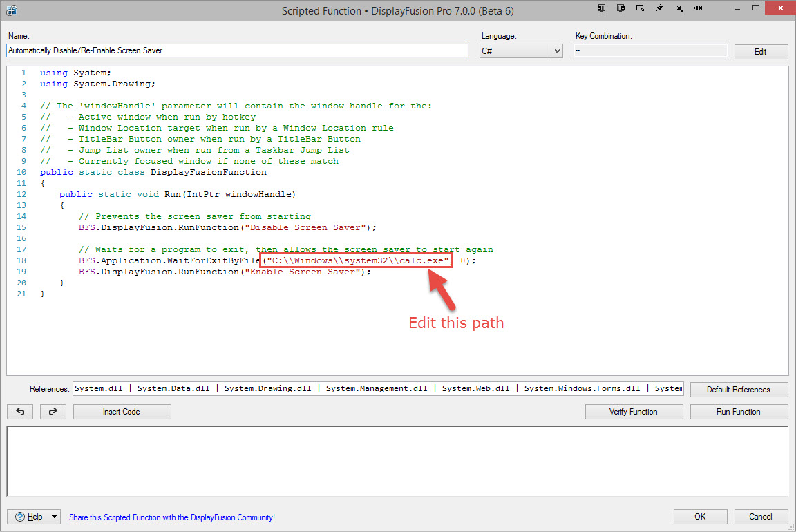Click the second monitor-span title bar icon
This screenshot has width=796, height=532.
621,8
